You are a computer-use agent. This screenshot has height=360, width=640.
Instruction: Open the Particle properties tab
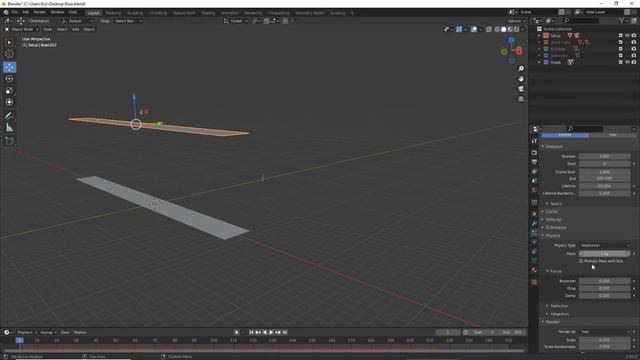tap(534, 233)
